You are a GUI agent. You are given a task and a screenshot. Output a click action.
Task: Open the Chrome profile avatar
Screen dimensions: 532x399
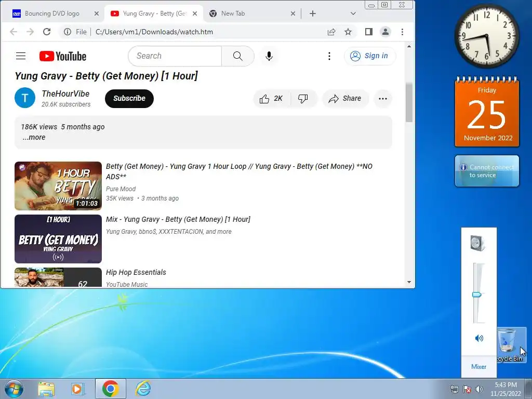pyautogui.click(x=385, y=32)
